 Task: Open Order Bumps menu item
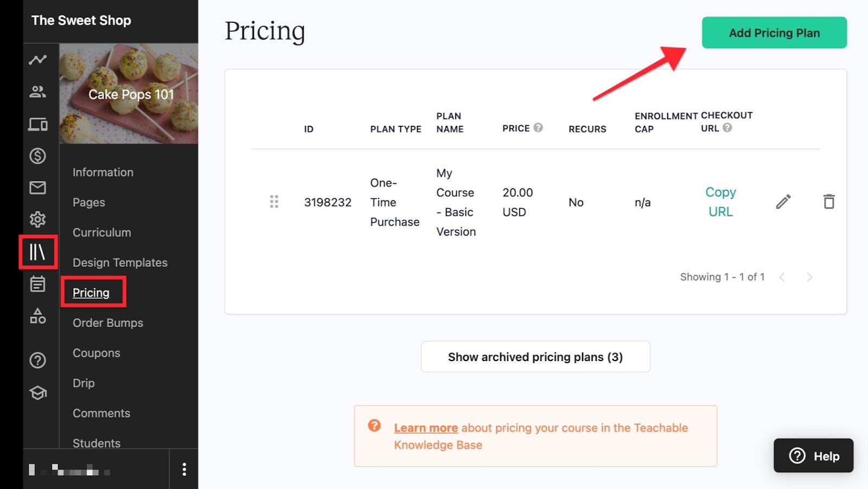point(108,323)
